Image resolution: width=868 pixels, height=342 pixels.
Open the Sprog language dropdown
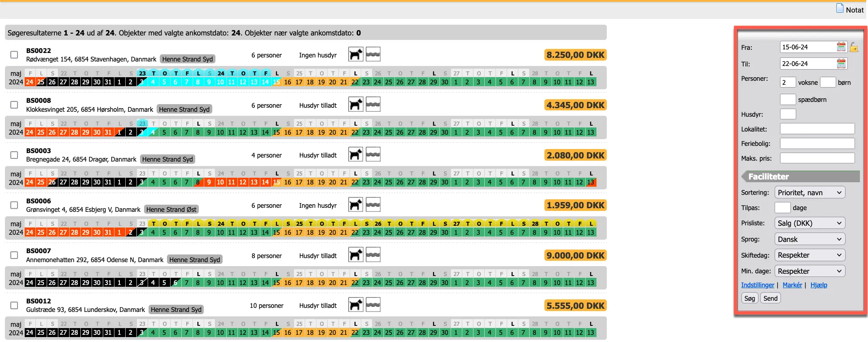[x=810, y=239]
